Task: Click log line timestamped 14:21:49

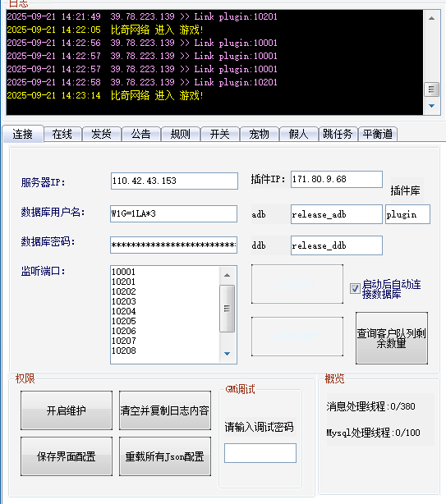Action: [x=142, y=16]
